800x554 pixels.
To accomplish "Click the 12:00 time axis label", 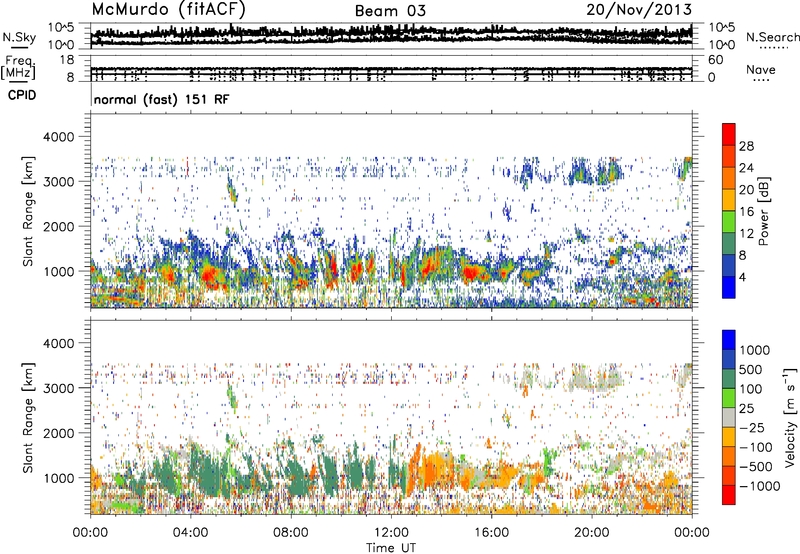I will tap(391, 533).
